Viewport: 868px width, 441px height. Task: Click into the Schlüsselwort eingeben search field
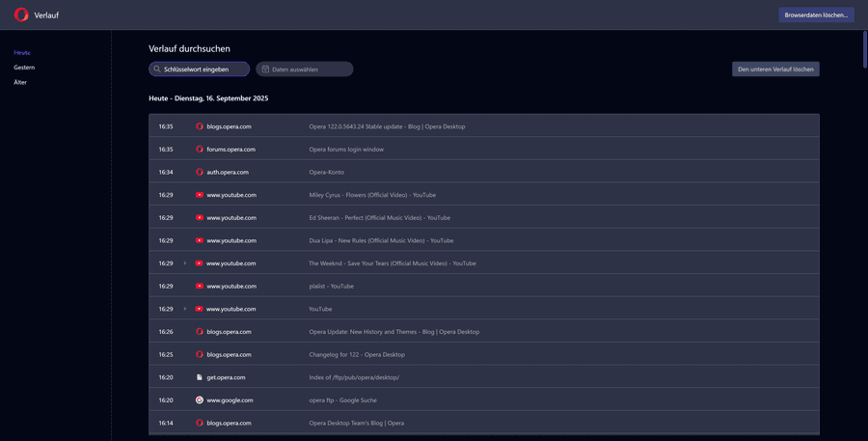200,69
